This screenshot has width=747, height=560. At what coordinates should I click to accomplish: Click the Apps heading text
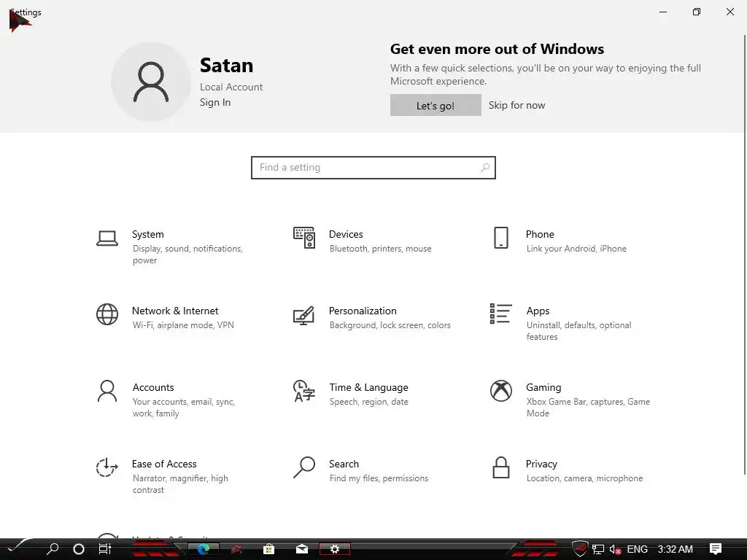pyautogui.click(x=538, y=311)
